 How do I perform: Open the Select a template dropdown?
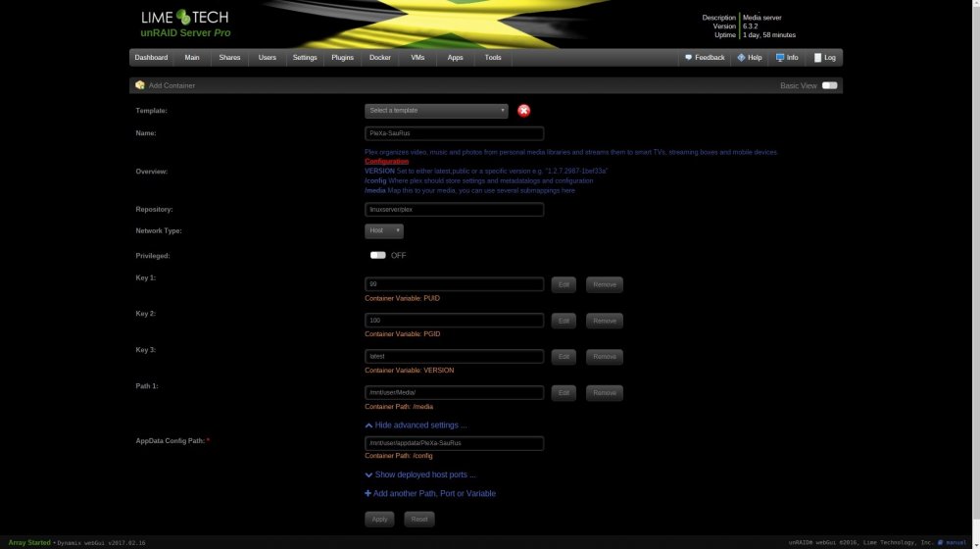coord(436,111)
